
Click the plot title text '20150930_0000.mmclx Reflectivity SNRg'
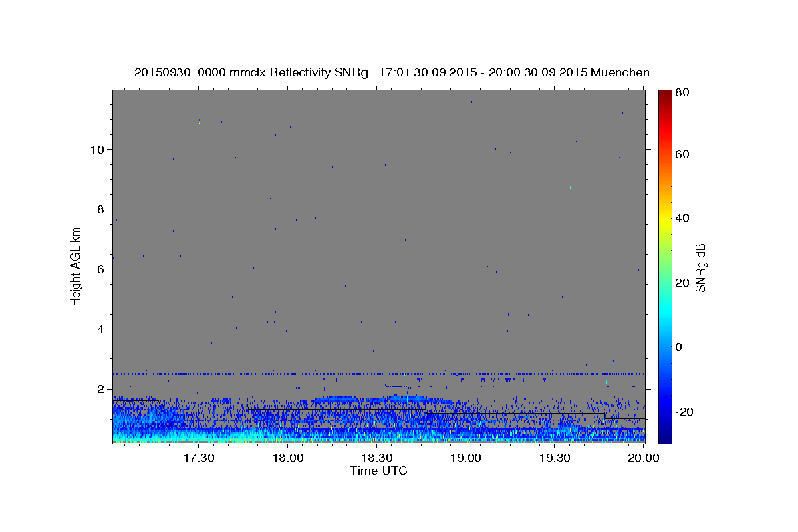coord(251,72)
